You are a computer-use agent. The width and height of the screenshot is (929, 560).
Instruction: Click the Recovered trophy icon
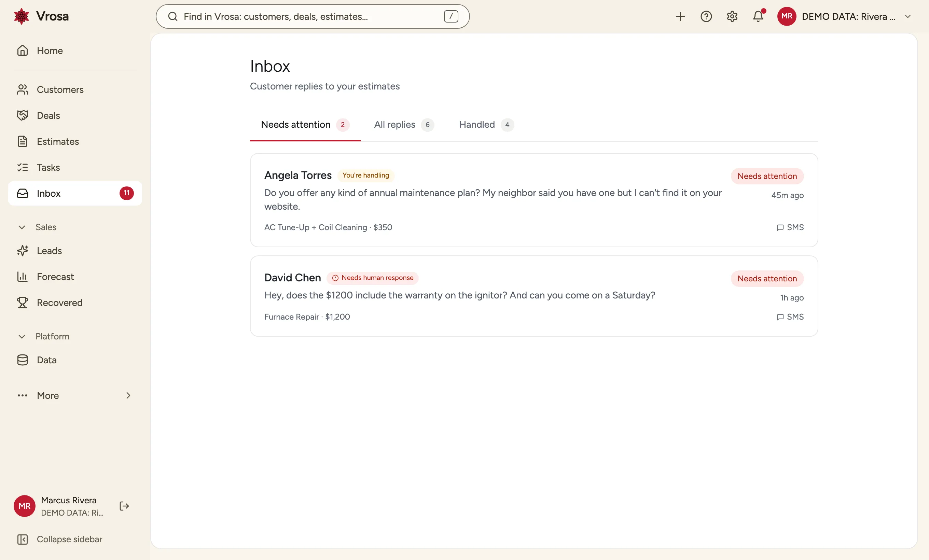(23, 303)
